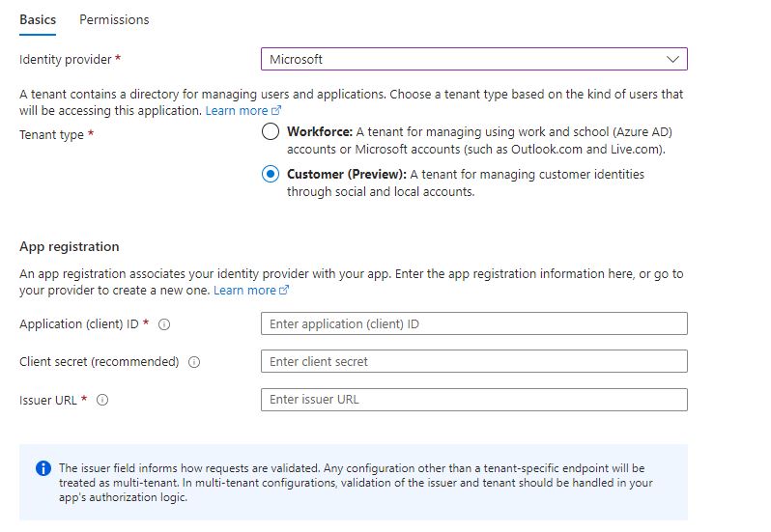The width and height of the screenshot is (771, 532).
Task: Click the Application (client) ID label
Action: tap(79, 324)
